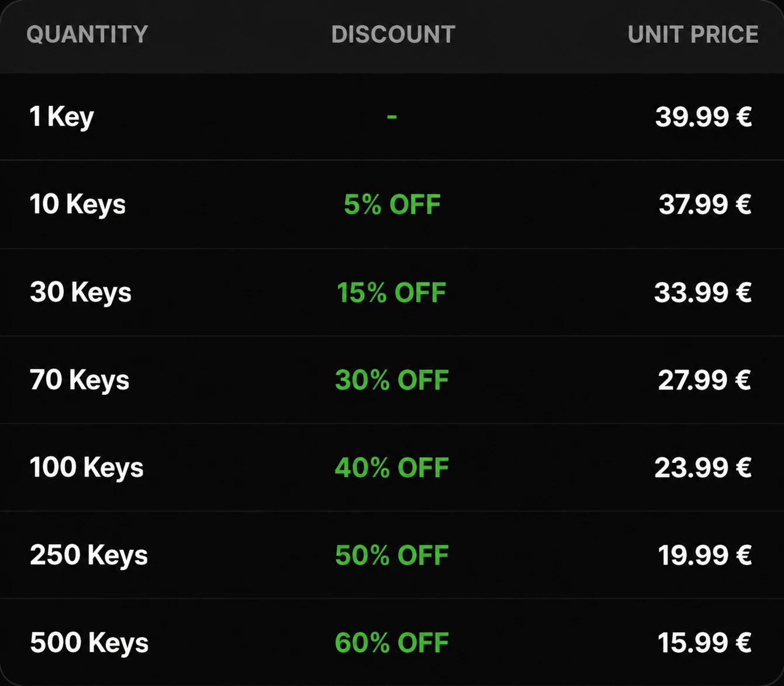Viewport: 784px width, 686px height.
Task: Click the QUANTITY column header
Action: pyautogui.click(x=87, y=35)
